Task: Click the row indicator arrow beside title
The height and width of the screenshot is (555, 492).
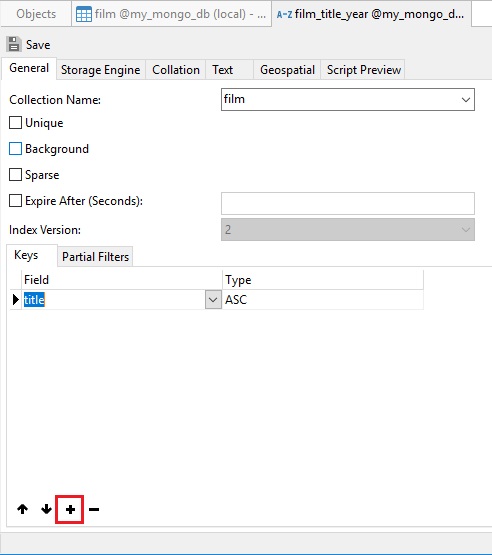Action: point(16,299)
